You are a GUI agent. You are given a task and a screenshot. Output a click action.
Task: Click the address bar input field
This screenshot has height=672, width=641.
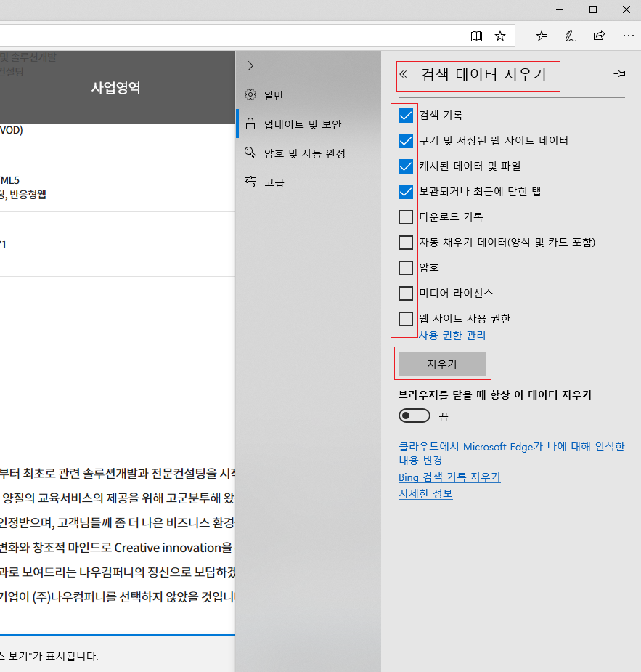click(x=232, y=36)
